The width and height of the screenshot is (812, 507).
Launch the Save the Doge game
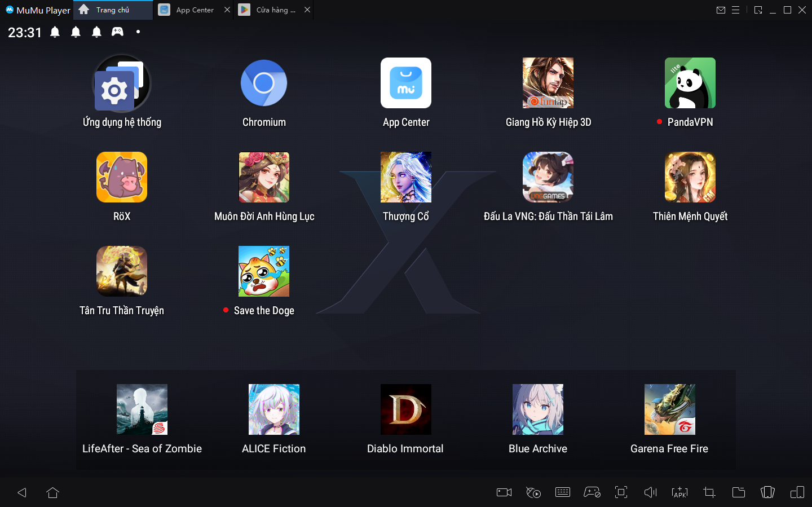point(264,271)
